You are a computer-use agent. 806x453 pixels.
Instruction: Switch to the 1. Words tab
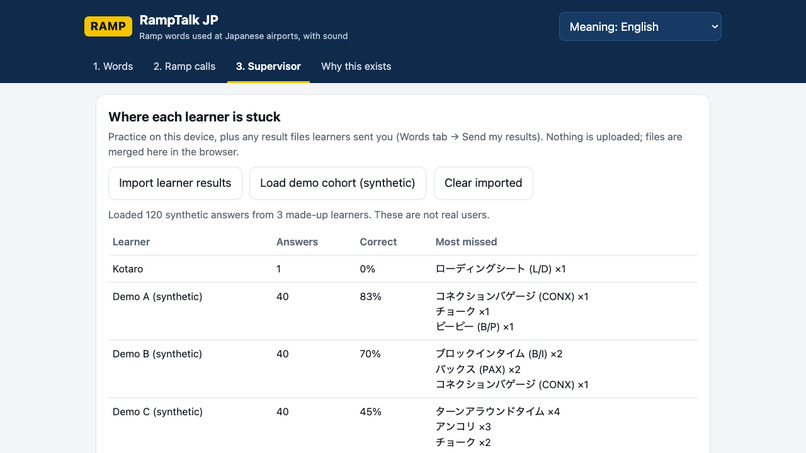[113, 66]
